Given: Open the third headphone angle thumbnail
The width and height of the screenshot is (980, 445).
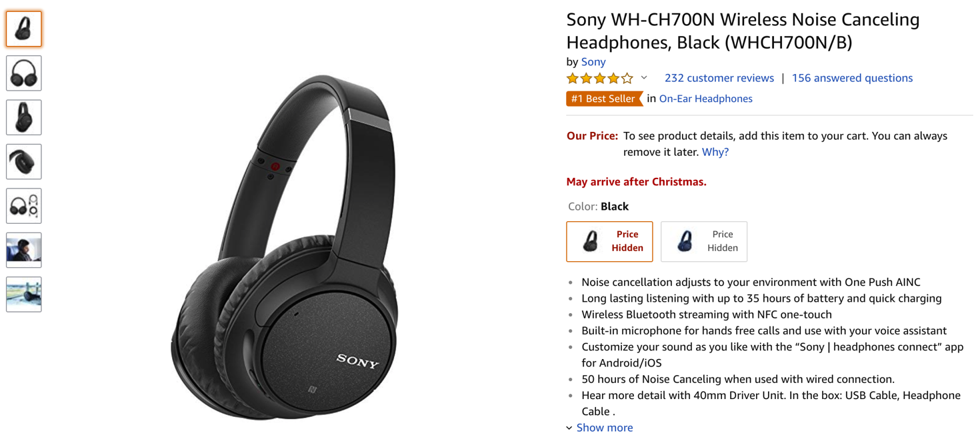Looking at the screenshot, I should tap(24, 117).
